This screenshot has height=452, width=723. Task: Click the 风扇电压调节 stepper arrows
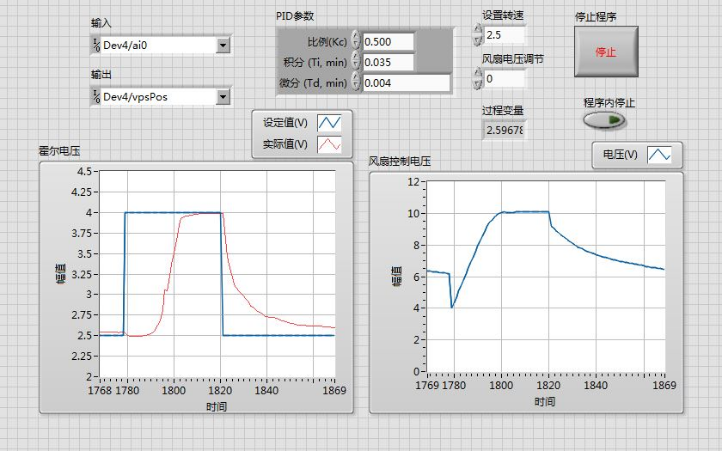477,78
